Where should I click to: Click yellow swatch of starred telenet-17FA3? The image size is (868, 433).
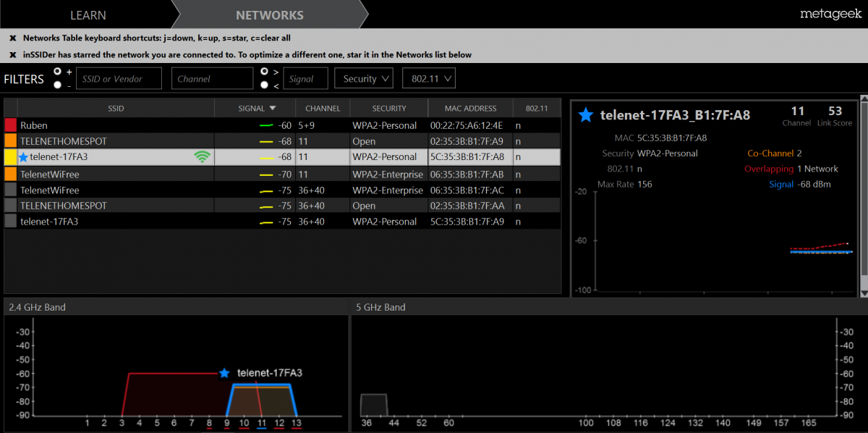pos(10,157)
